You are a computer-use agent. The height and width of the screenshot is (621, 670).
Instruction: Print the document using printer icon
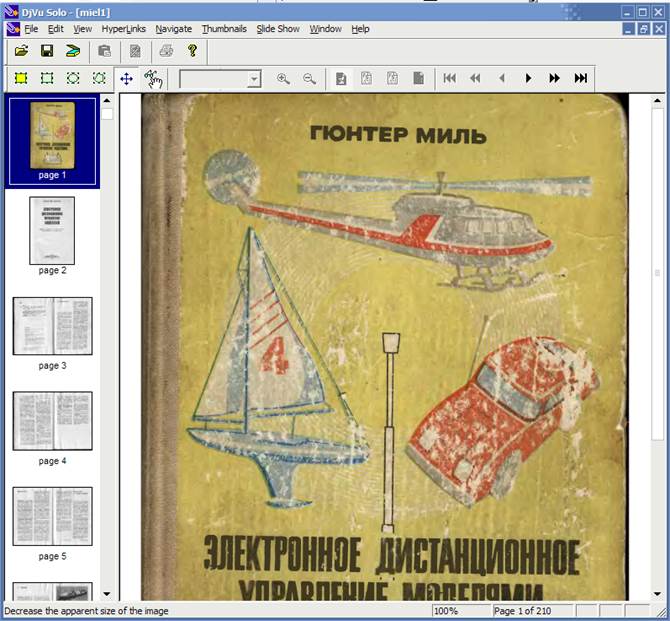tap(166, 51)
